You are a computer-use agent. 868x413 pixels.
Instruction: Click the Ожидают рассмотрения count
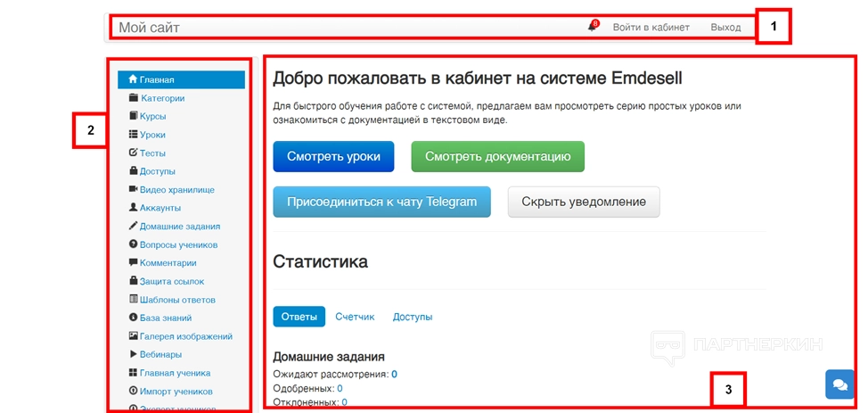click(x=394, y=374)
